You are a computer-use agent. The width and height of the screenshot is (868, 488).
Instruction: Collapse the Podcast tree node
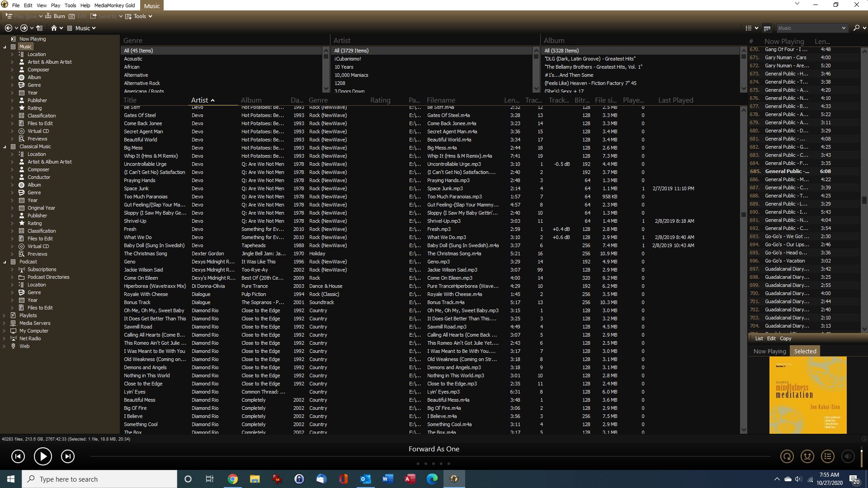5,262
